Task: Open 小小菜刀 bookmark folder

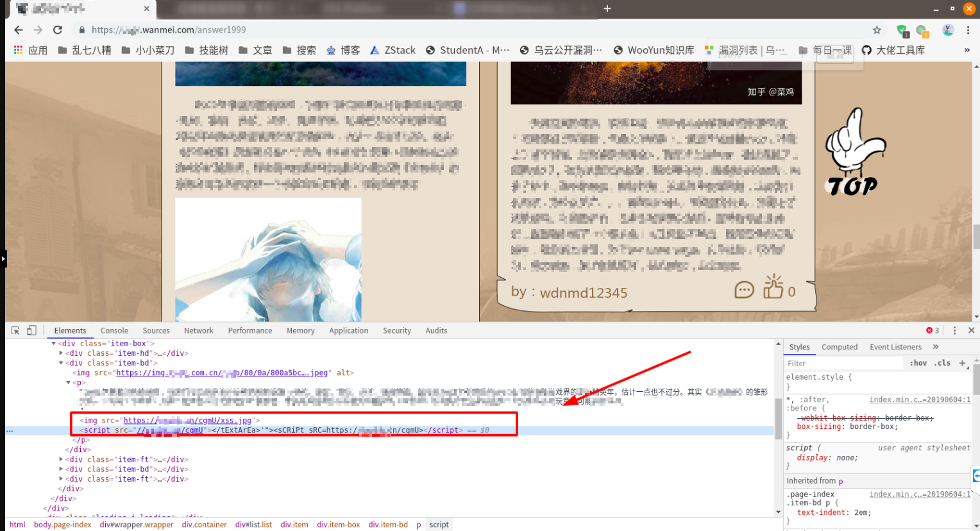Action: 148,50
